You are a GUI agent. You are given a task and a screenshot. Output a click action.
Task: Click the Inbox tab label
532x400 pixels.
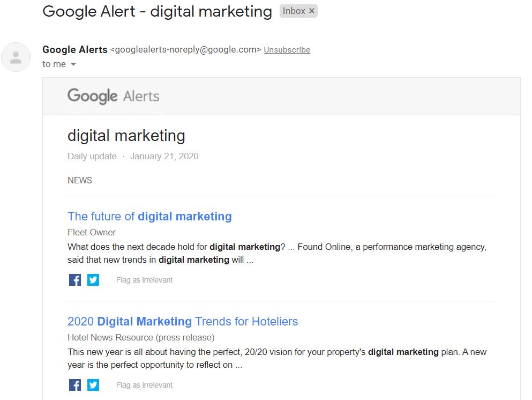(x=295, y=11)
